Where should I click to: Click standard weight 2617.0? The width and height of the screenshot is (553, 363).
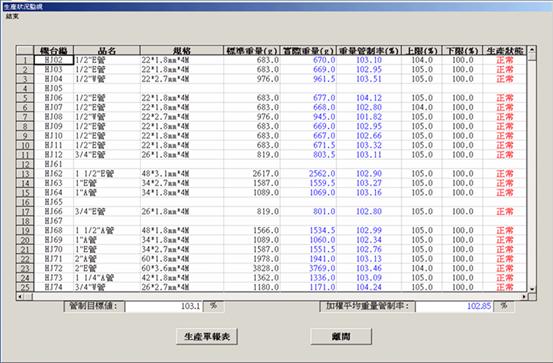click(x=252, y=174)
